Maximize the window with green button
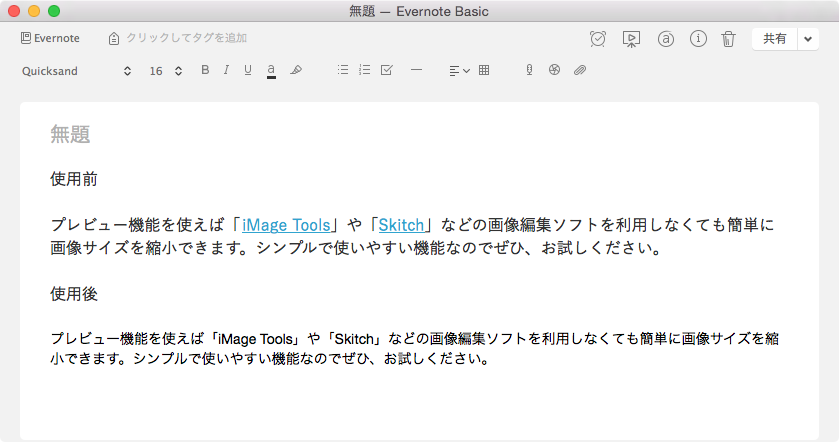 click(x=54, y=11)
